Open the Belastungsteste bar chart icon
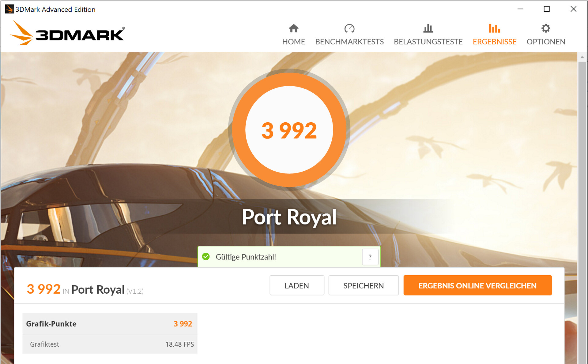The image size is (588, 364). (x=428, y=28)
